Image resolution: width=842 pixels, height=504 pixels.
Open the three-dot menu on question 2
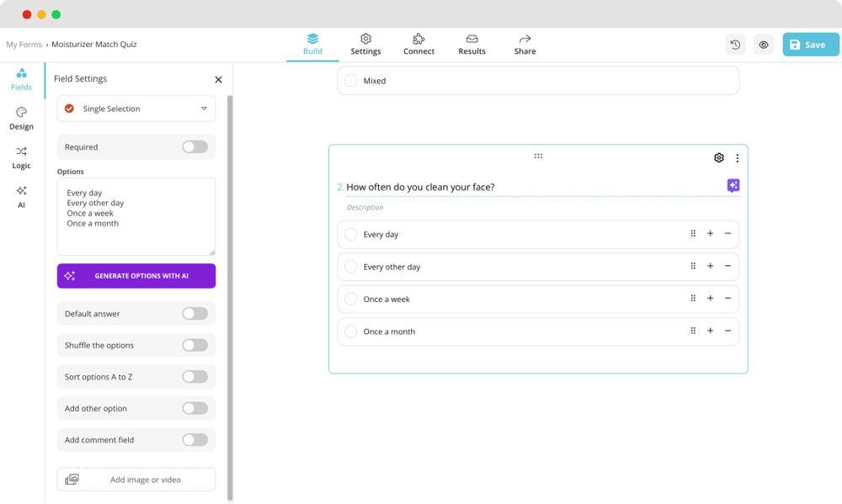coord(738,157)
